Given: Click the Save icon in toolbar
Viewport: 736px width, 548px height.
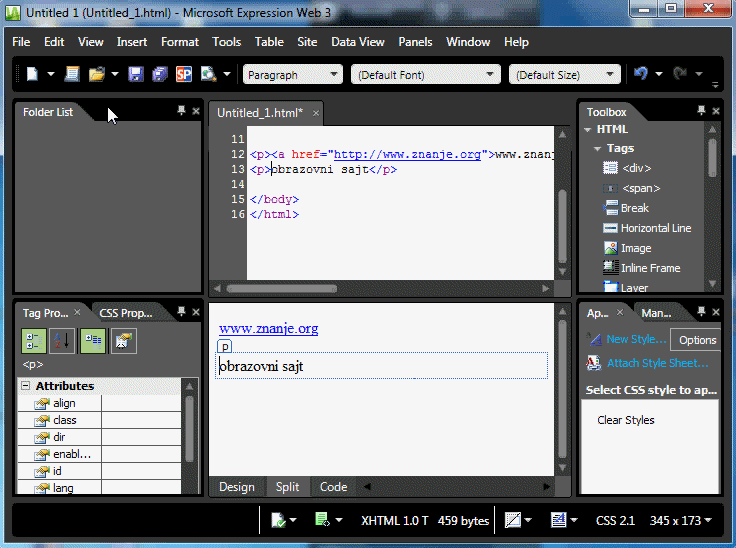Looking at the screenshot, I should [x=135, y=74].
